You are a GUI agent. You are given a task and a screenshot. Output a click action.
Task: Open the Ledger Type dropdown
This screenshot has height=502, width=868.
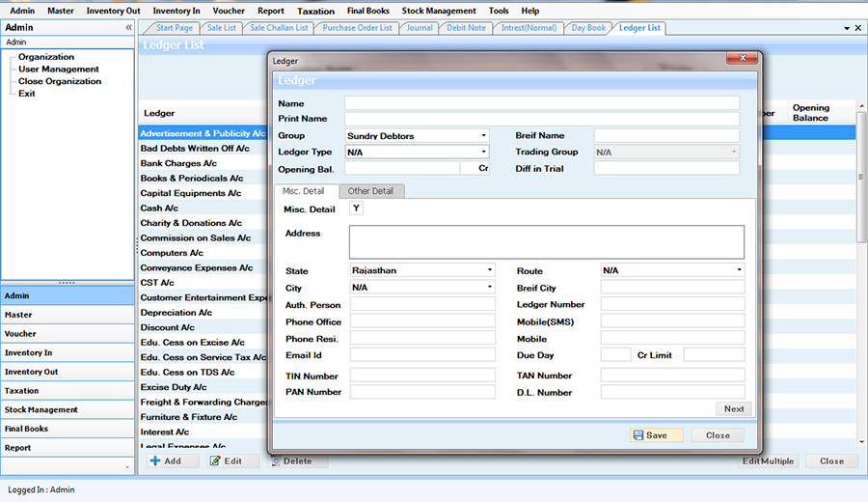pos(483,153)
